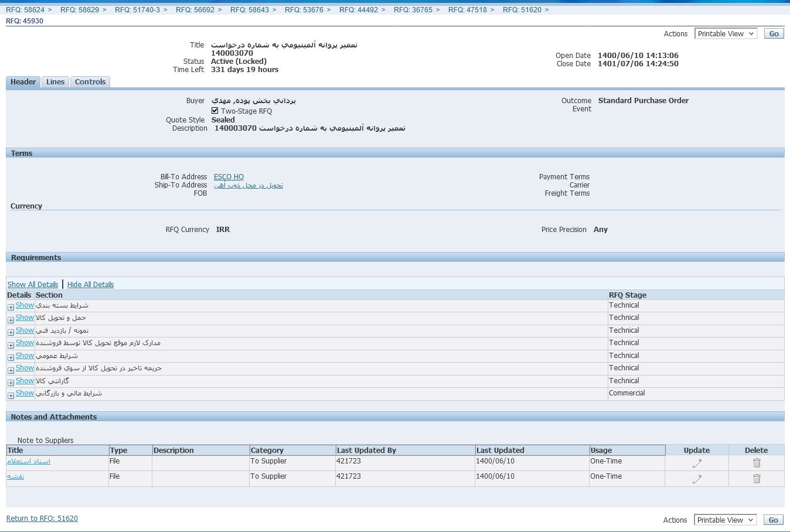Click the pencil update icon for نقشه attachment
The width and height of the screenshot is (790, 532).
click(x=697, y=479)
